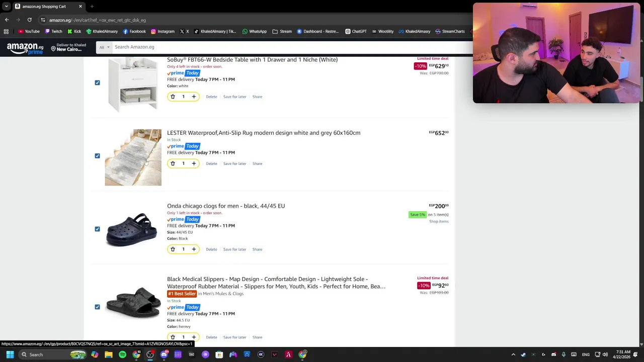Open the All departments search dropdown

pyautogui.click(x=104, y=47)
